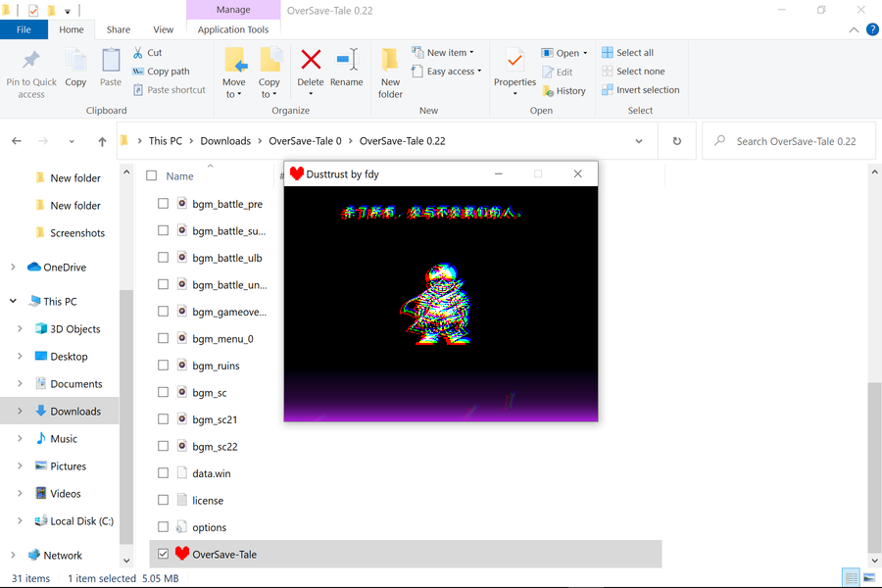The width and height of the screenshot is (882, 588).
Task: Click the Paste clipboard icon
Action: click(x=111, y=60)
